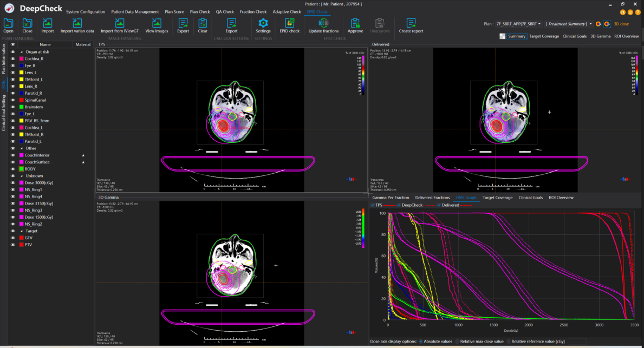
Task: Run the EPID check tool
Action: point(290,23)
